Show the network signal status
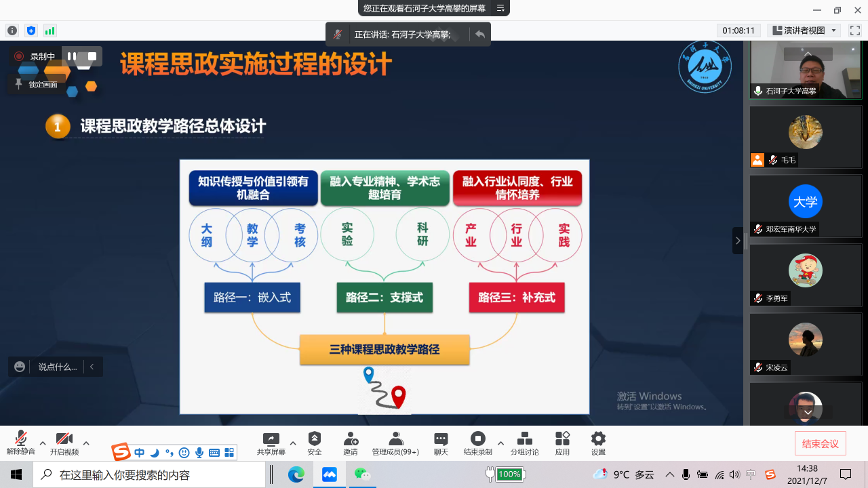 (x=50, y=30)
